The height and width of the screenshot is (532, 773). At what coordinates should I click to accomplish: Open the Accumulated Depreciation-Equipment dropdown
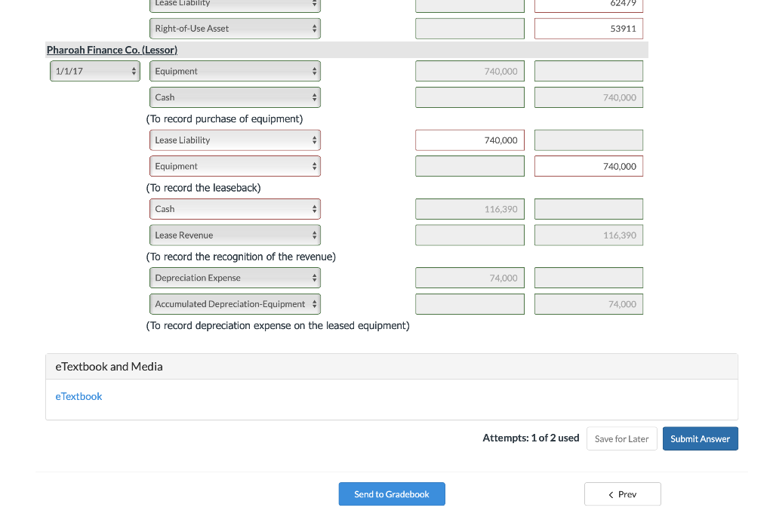235,304
